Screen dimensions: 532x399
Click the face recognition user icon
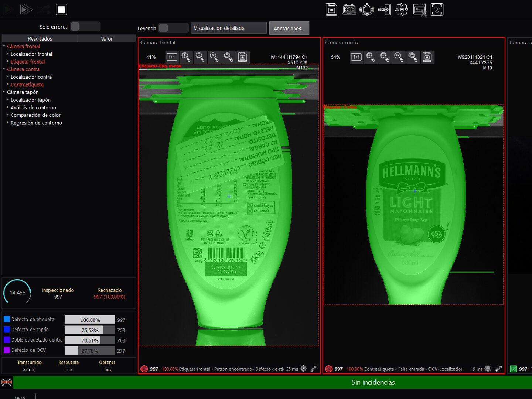437,9
